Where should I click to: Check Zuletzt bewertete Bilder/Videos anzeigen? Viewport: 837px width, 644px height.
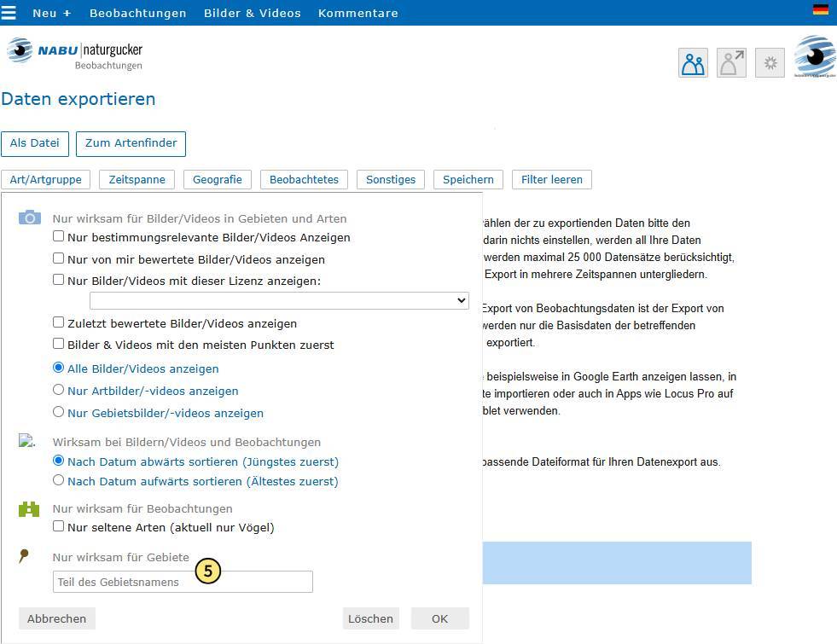[58, 322]
